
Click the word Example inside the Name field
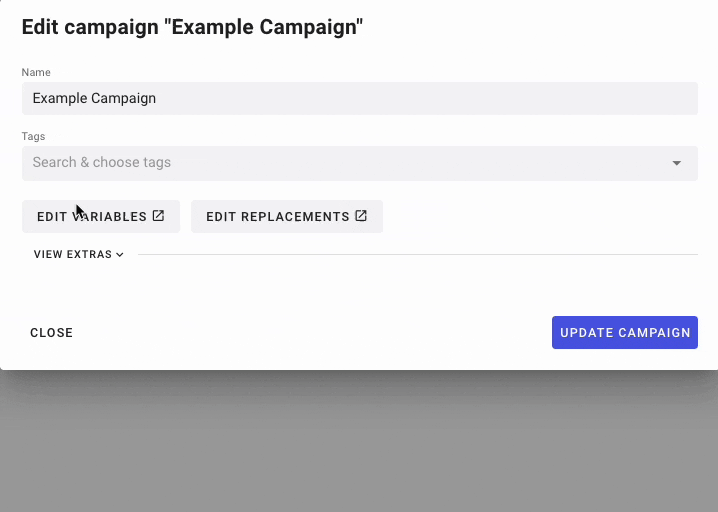click(x=60, y=98)
